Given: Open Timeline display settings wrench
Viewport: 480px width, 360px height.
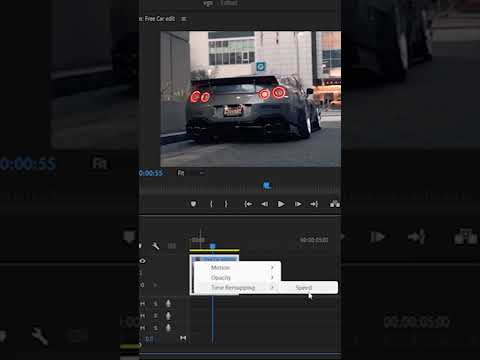Looking at the screenshot, I should (x=155, y=246).
